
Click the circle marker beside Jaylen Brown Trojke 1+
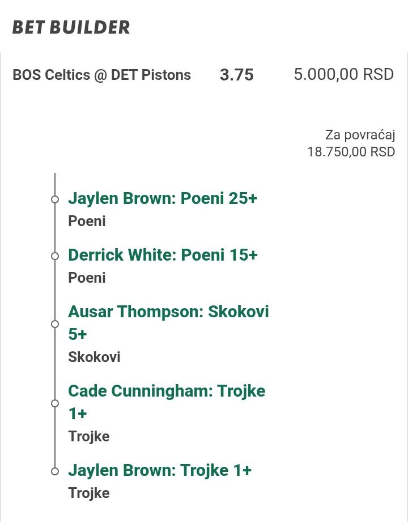pos(55,471)
